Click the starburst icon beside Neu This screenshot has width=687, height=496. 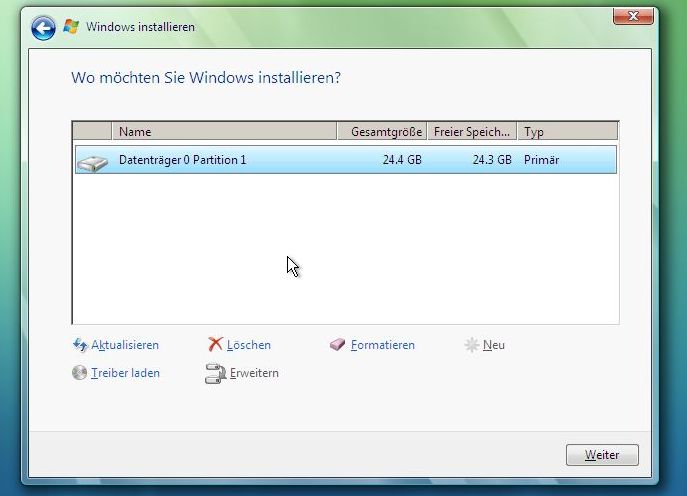coord(471,345)
